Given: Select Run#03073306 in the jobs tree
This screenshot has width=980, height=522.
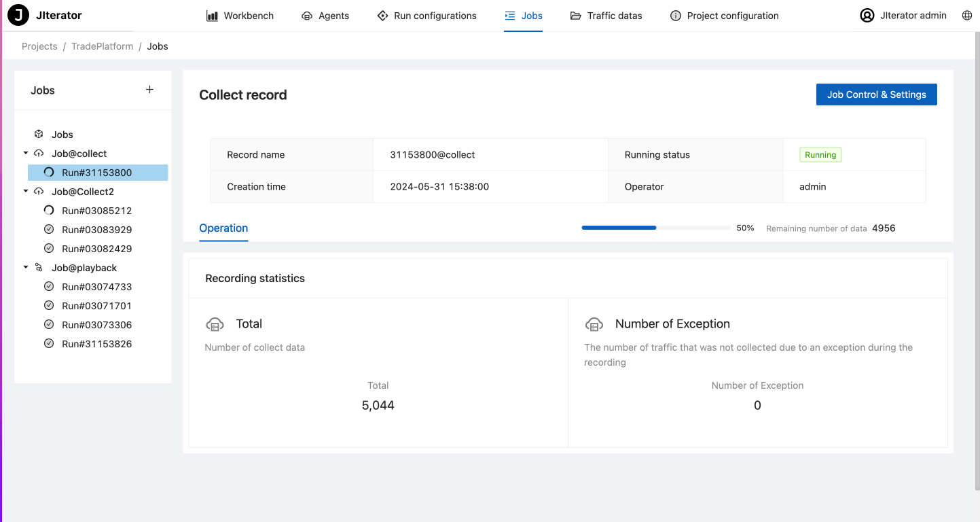Looking at the screenshot, I should click(97, 325).
